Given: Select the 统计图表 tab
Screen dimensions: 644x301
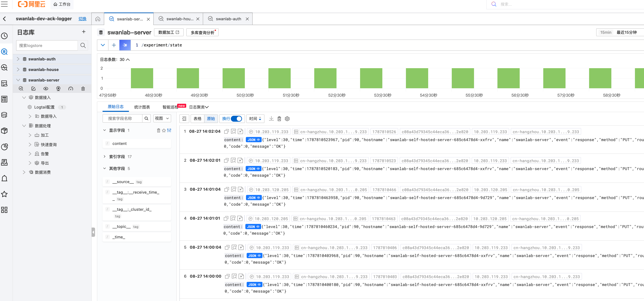Looking at the screenshot, I should coord(142,107).
